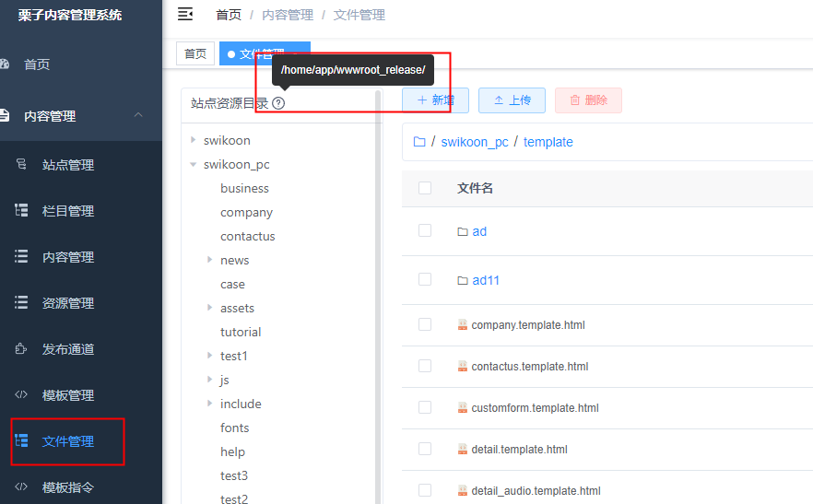The width and height of the screenshot is (813, 504).
Task: Check the box for the ad folder
Action: [425, 230]
